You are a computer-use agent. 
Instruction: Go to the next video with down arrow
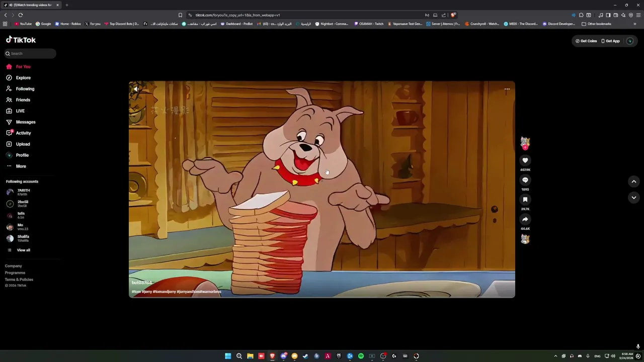pos(633,198)
